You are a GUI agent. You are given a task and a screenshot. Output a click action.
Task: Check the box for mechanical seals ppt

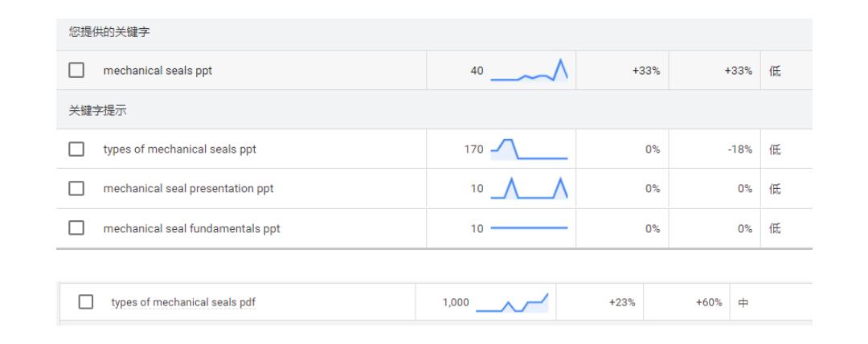pyautogui.click(x=76, y=71)
